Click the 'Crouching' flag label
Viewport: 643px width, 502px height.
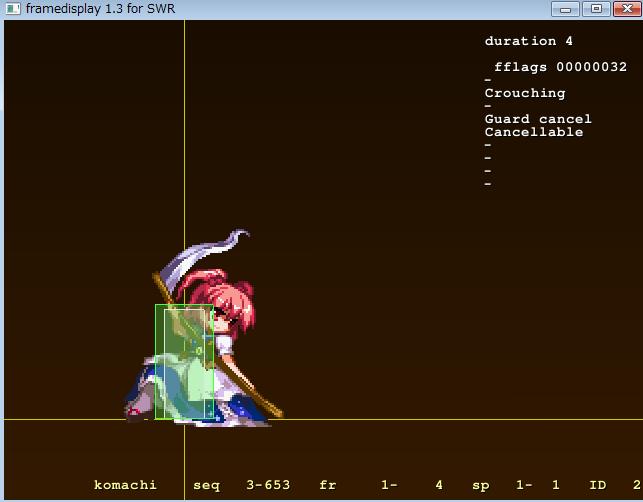click(x=524, y=93)
